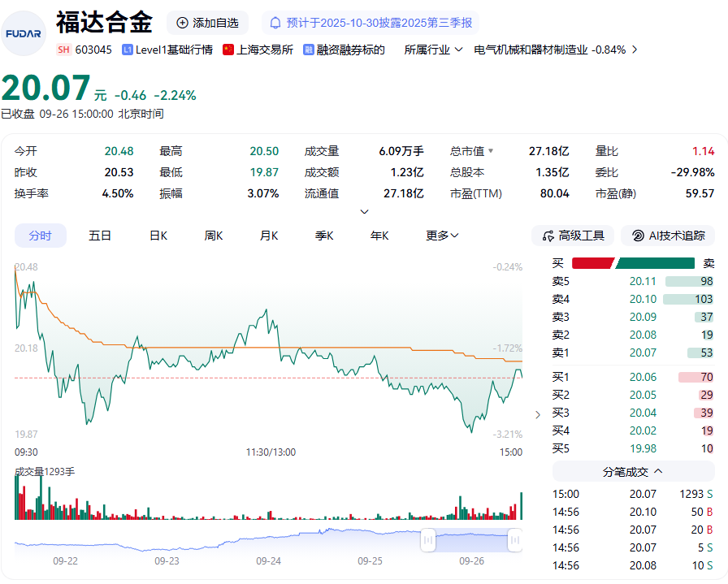
Task: Open the 更多 chart period dropdown
Action: coord(442,236)
